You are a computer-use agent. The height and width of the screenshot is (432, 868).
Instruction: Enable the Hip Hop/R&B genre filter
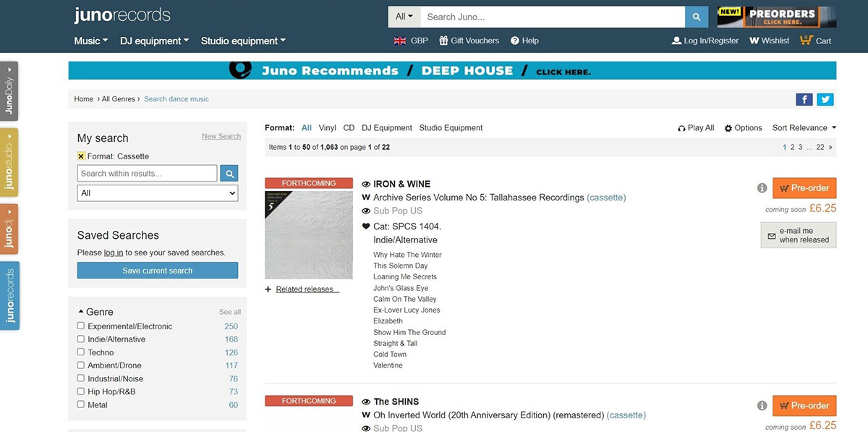tap(81, 391)
